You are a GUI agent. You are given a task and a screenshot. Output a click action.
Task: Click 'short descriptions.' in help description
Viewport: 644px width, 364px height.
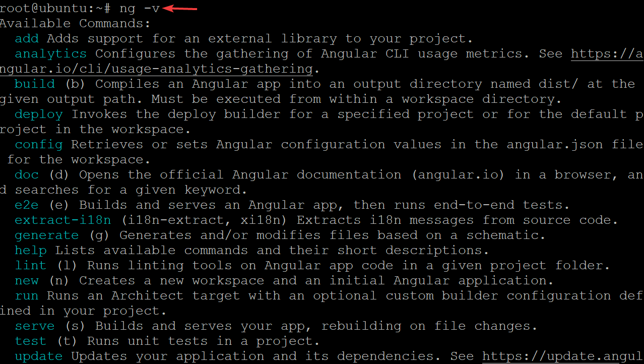click(x=414, y=250)
